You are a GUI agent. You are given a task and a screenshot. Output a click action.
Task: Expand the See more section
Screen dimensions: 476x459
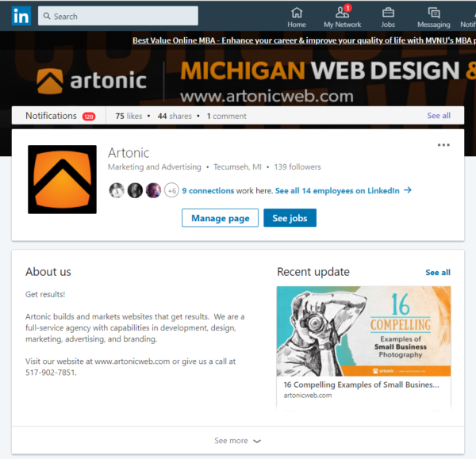[x=238, y=441]
